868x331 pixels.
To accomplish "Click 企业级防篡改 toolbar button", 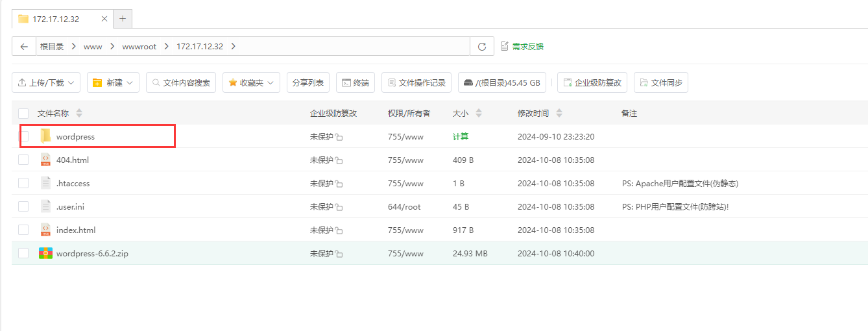I will [592, 82].
